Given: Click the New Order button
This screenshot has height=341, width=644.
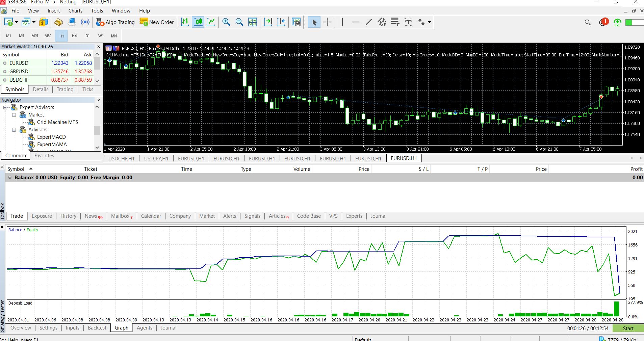Looking at the screenshot, I should 157,22.
